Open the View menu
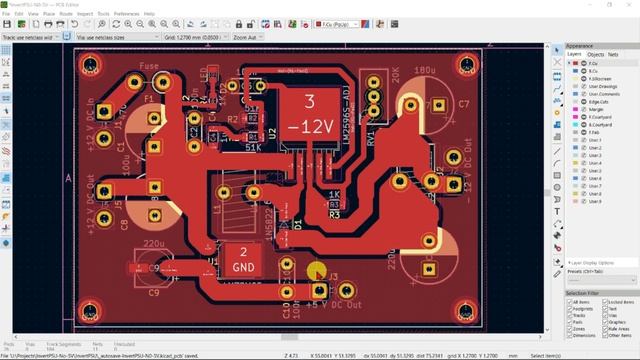Screen dimensions: 640x360 pos(33,14)
